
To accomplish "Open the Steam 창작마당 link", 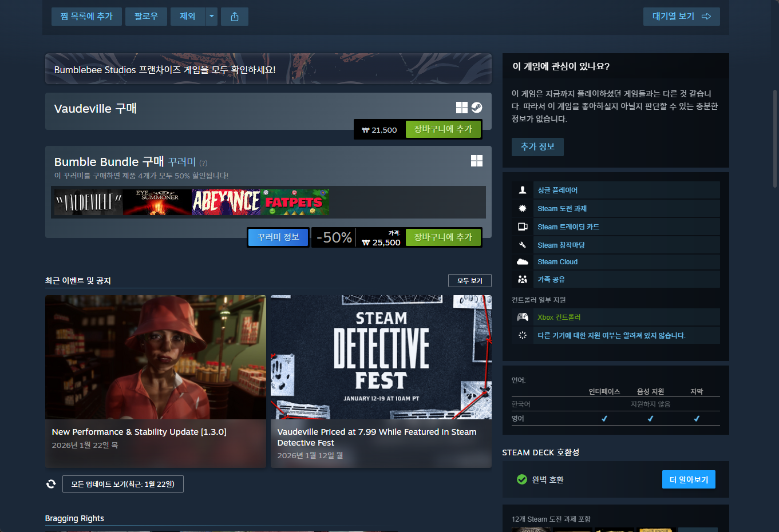I will (x=561, y=245).
